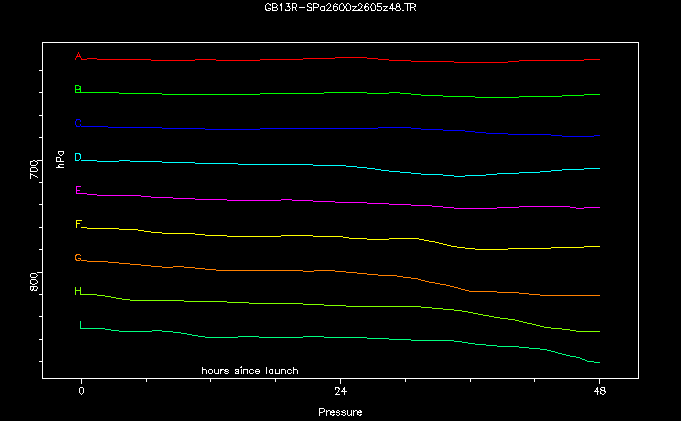Viewport: 681px width, 421px height.
Task: Click the dip in the cyan D line
Action: [460, 176]
